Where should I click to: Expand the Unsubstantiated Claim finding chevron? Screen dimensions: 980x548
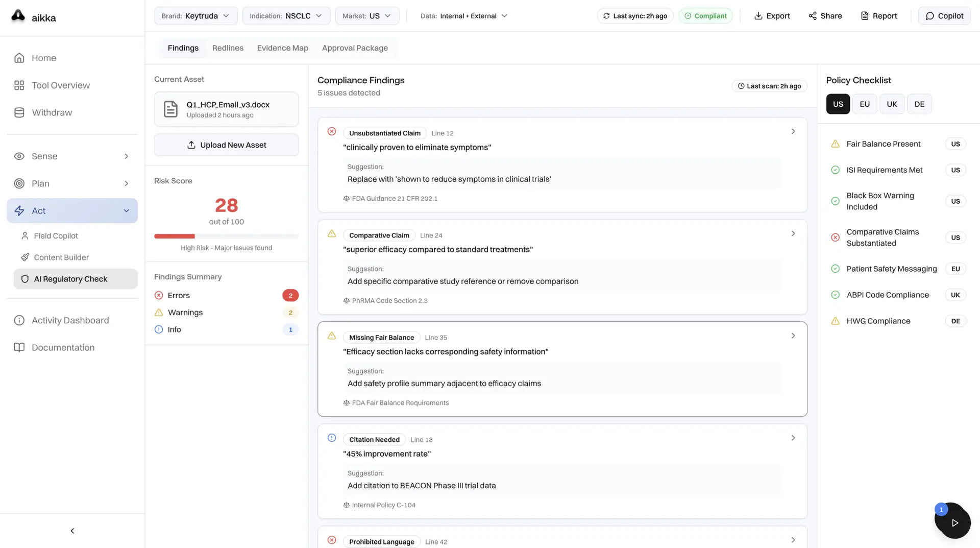(x=793, y=132)
